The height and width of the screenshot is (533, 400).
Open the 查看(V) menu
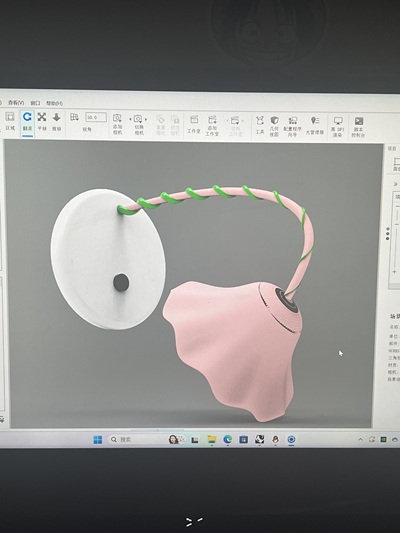point(16,102)
